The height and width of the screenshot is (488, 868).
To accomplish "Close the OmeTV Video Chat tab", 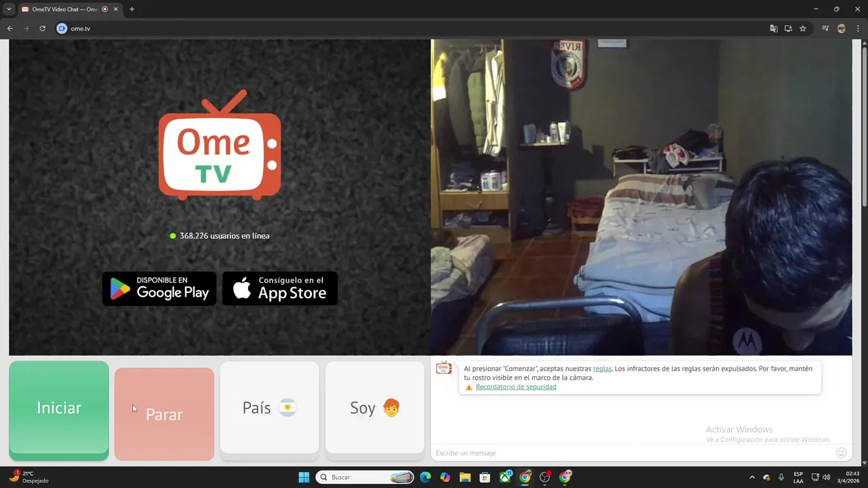I will click(x=115, y=9).
